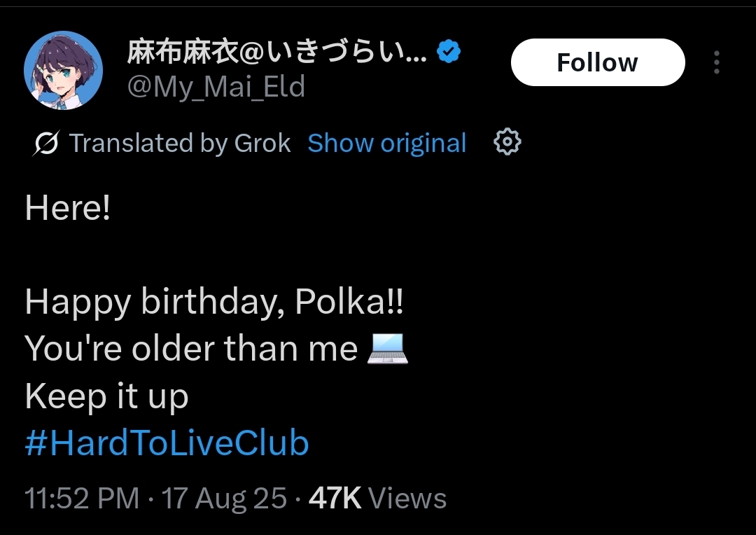Click the "Keep it up" line
The image size is (756, 535).
tap(106, 396)
